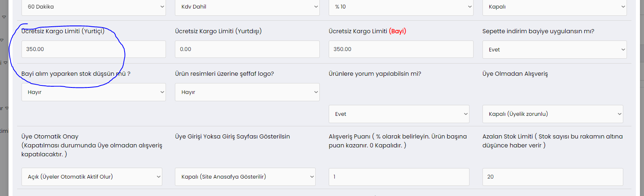The image size is (644, 196).
Task: Click the 'Ücretsiz Kargo Limiti (Bayi)' label
Action: 367,31
